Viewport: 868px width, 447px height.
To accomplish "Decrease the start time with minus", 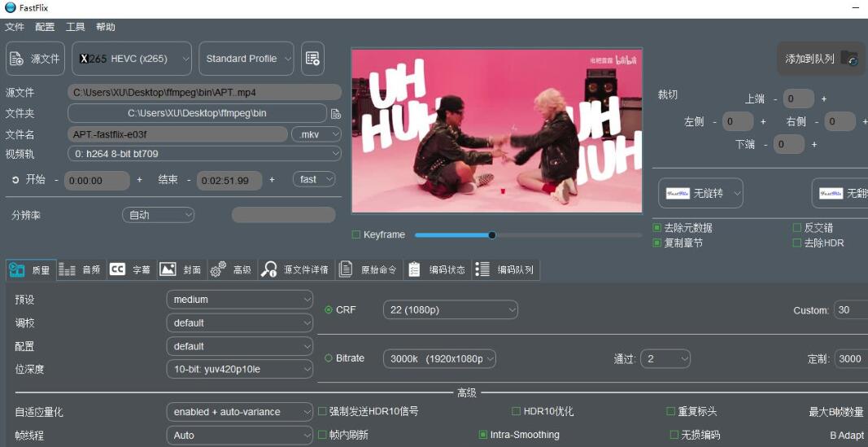I will 56,181.
